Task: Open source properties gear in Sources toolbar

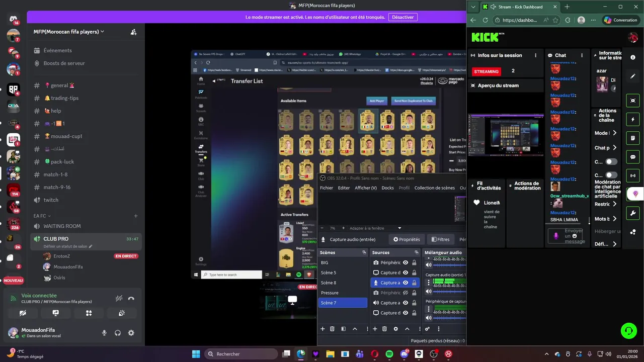Action: pos(395,329)
